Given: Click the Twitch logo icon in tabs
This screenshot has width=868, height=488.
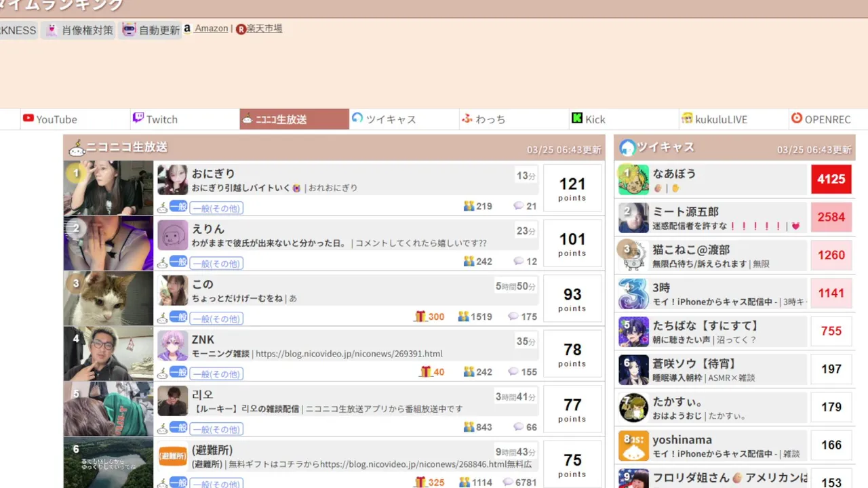Looking at the screenshot, I should 138,118.
